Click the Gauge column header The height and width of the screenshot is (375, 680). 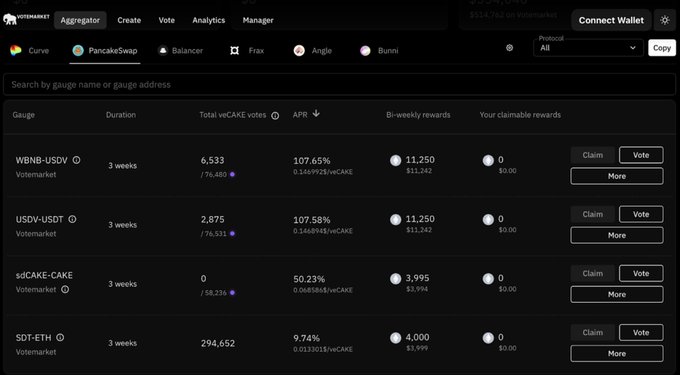pos(23,115)
